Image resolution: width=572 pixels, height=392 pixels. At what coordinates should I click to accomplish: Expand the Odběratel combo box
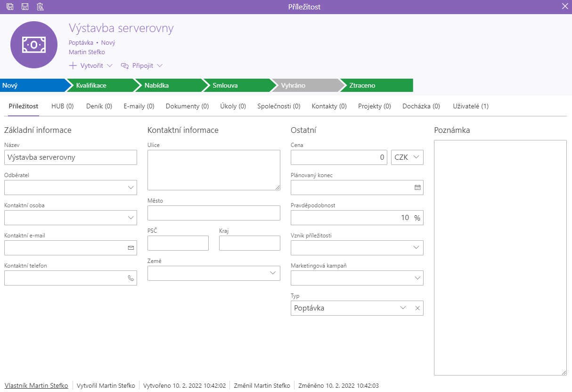click(131, 188)
